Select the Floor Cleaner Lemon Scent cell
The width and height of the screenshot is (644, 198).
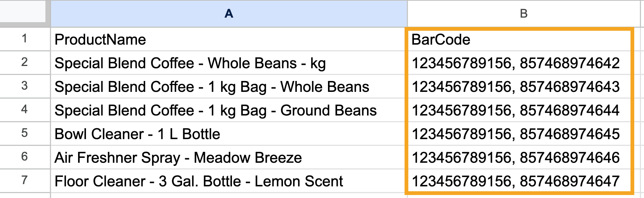(229, 181)
